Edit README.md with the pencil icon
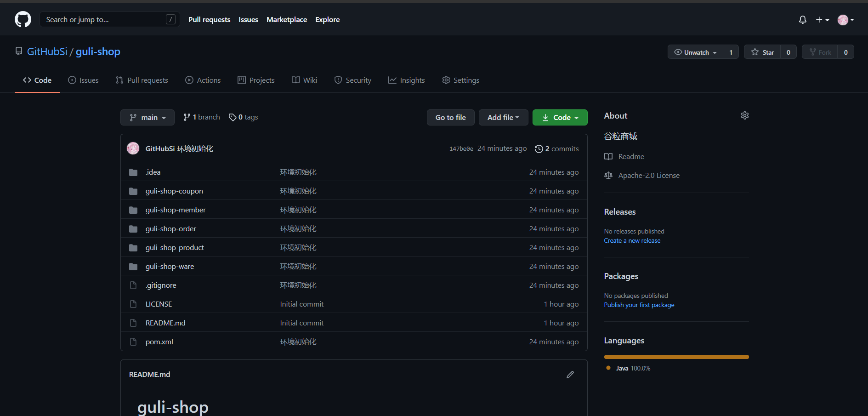This screenshot has height=416, width=868. tap(570, 375)
